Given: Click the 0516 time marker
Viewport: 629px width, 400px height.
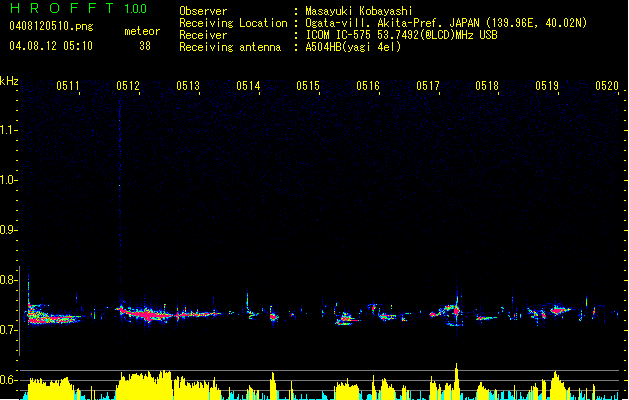Looking at the screenshot, I should [x=368, y=86].
